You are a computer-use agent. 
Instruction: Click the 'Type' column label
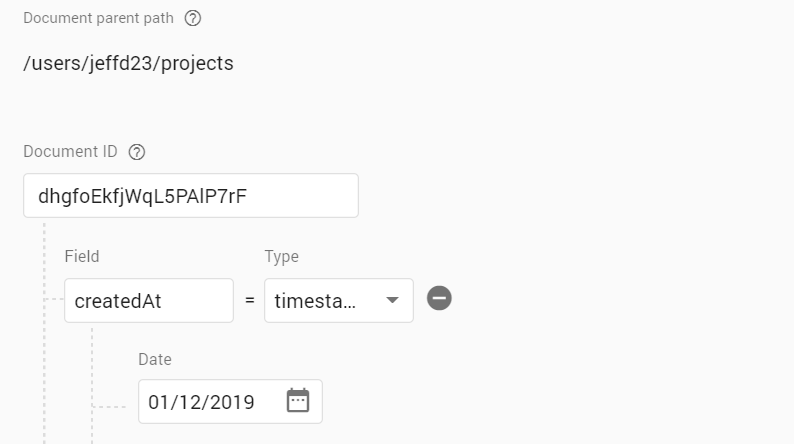tap(281, 257)
